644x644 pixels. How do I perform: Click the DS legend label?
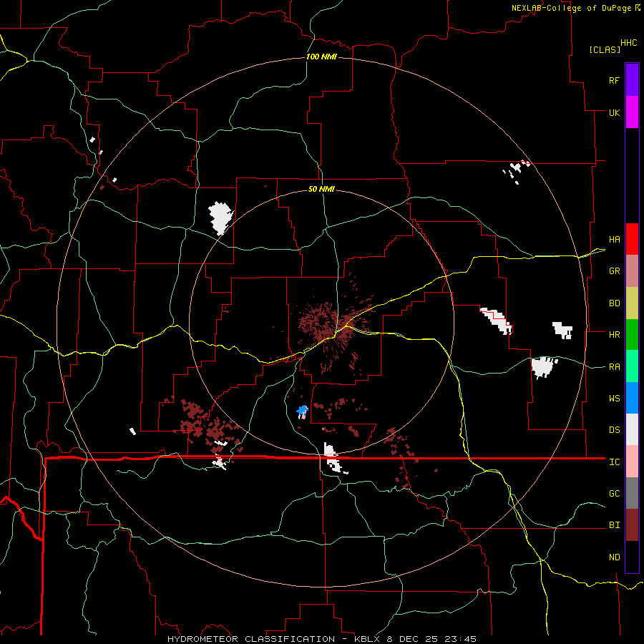click(615, 430)
